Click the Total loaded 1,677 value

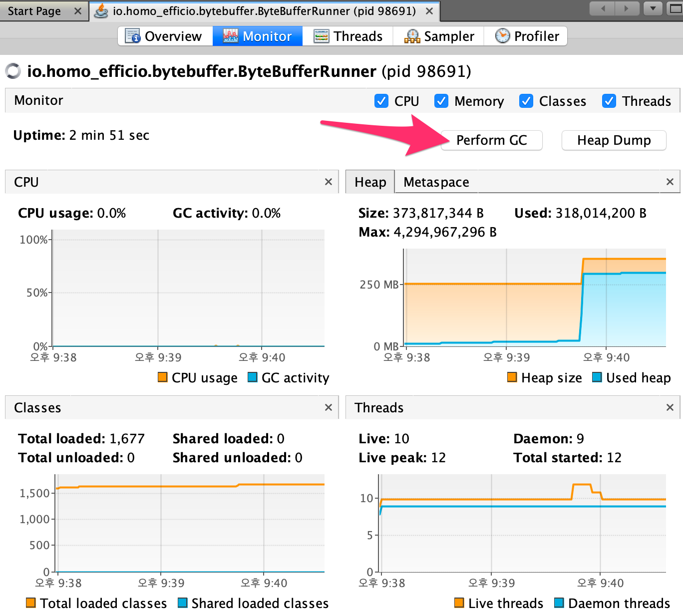[81, 439]
